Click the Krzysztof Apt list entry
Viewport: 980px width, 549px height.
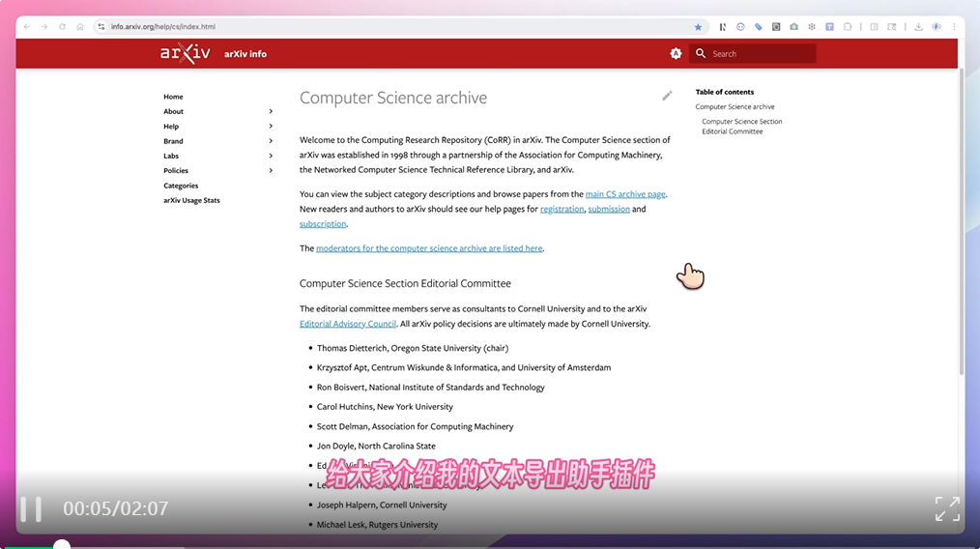tap(464, 367)
